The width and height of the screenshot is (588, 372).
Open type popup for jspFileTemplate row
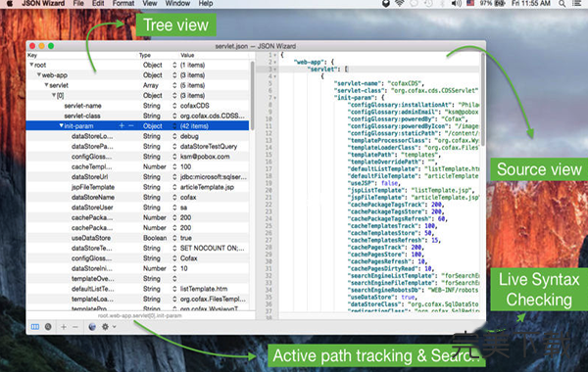(x=174, y=187)
